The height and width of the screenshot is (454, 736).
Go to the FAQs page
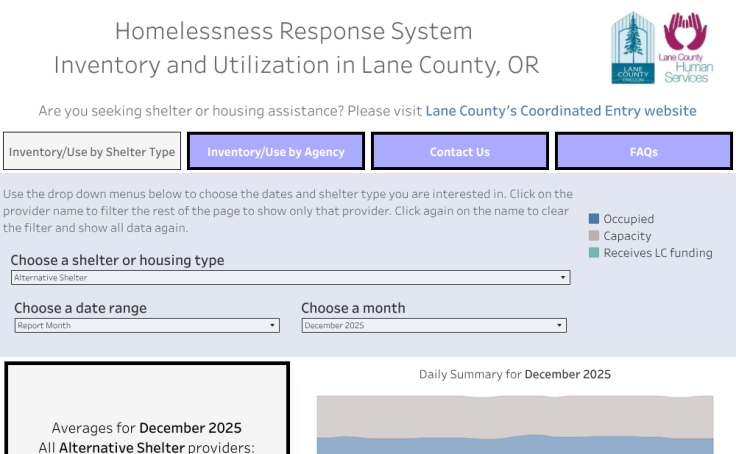click(x=644, y=152)
